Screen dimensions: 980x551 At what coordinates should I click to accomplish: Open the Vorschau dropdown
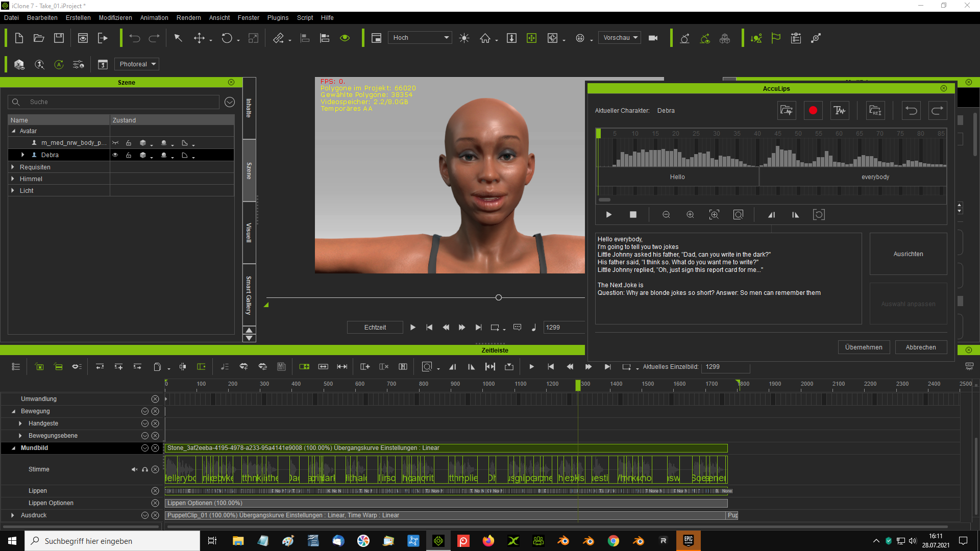[620, 38]
